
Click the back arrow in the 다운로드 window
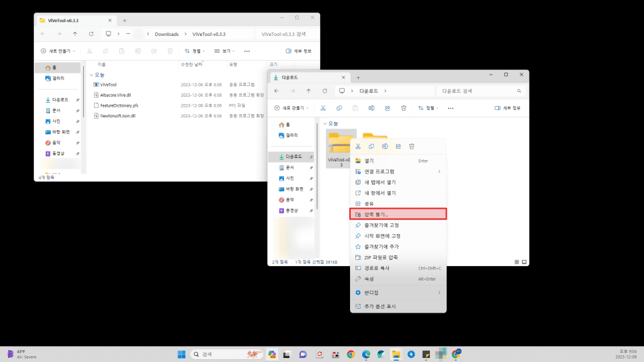click(x=277, y=91)
